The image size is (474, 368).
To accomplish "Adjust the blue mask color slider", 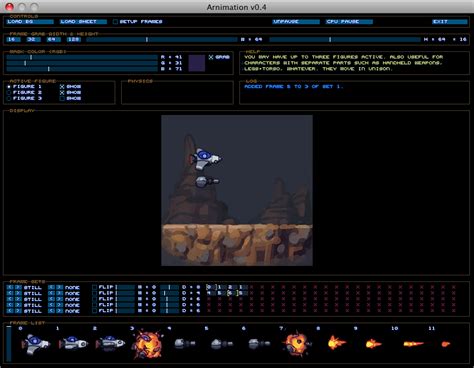I will [82, 69].
